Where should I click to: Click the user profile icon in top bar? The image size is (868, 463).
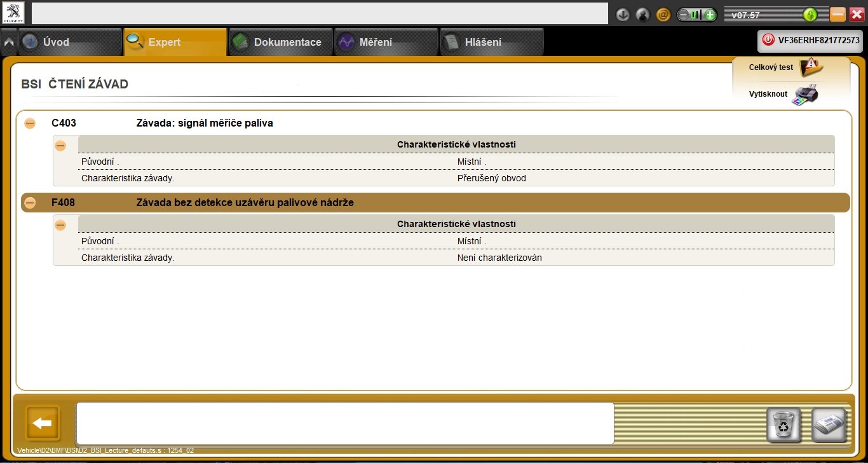coord(643,14)
